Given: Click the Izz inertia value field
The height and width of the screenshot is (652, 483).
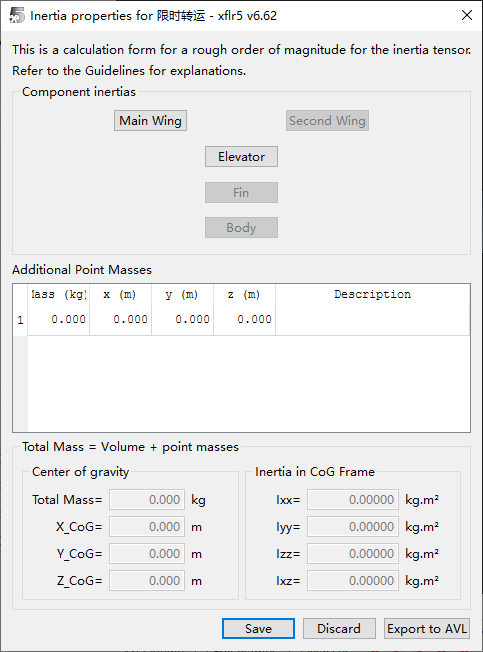Looking at the screenshot, I should pos(353,553).
